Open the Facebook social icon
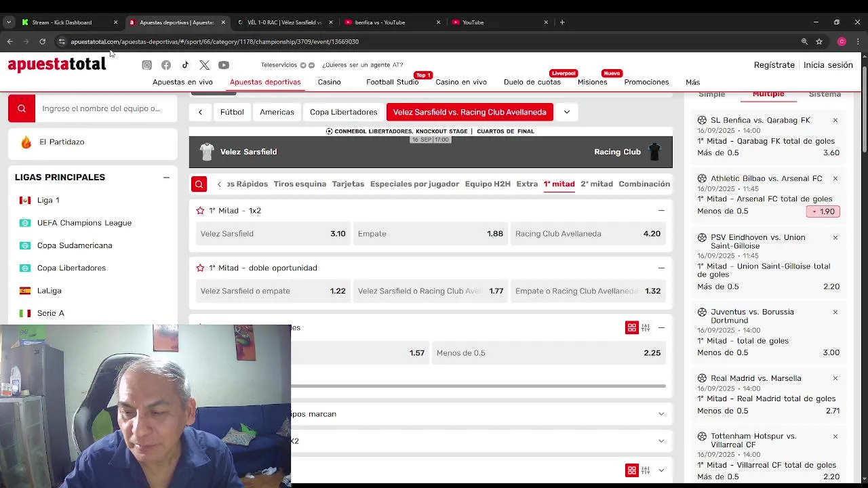 point(166,65)
